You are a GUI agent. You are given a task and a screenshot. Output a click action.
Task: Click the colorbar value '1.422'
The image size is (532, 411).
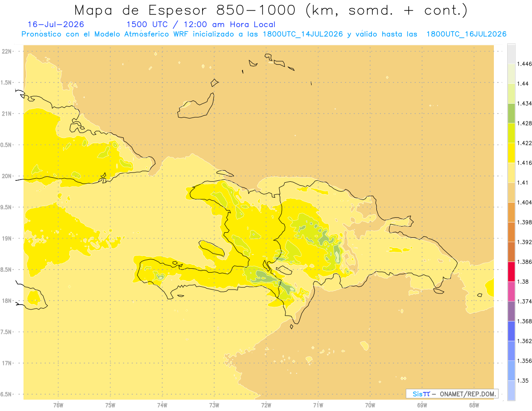coord(524,143)
